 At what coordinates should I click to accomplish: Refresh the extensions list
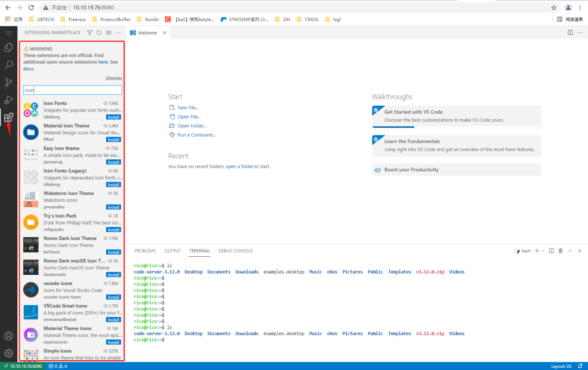coord(99,33)
